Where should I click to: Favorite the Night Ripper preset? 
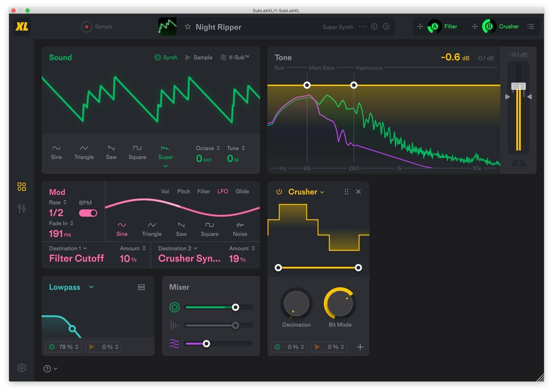coord(188,27)
